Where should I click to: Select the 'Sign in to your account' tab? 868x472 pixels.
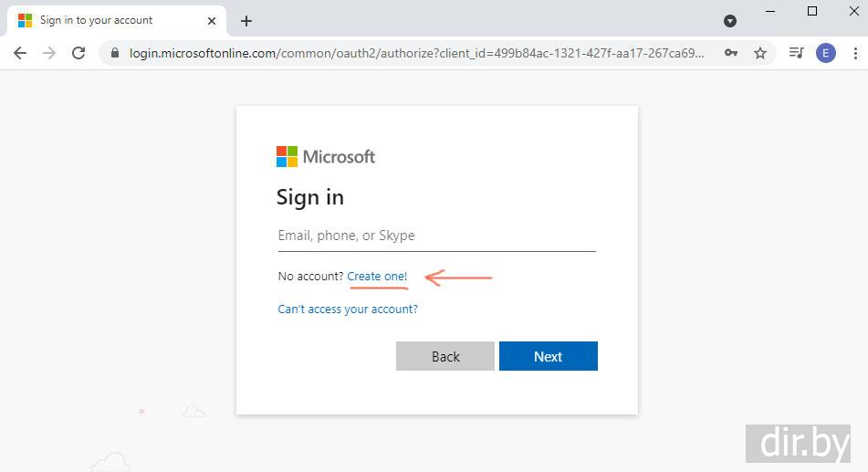(x=96, y=20)
